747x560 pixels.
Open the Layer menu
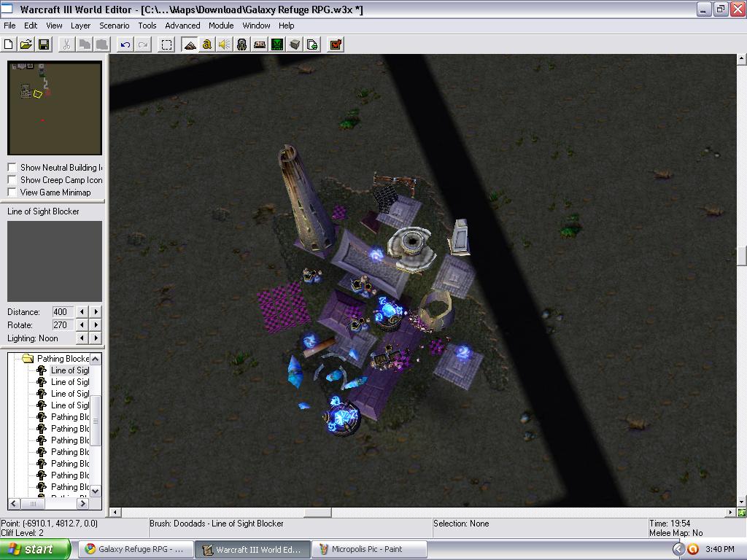point(80,26)
